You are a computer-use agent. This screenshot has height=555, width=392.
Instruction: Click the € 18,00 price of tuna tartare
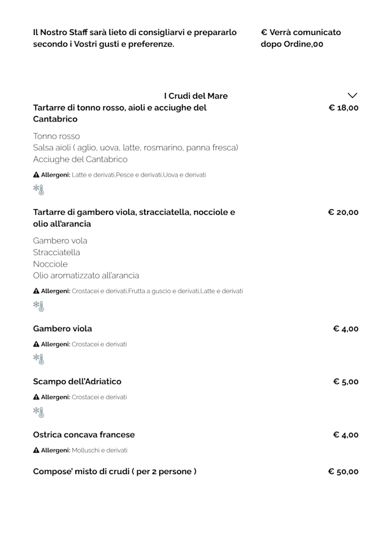click(343, 108)
